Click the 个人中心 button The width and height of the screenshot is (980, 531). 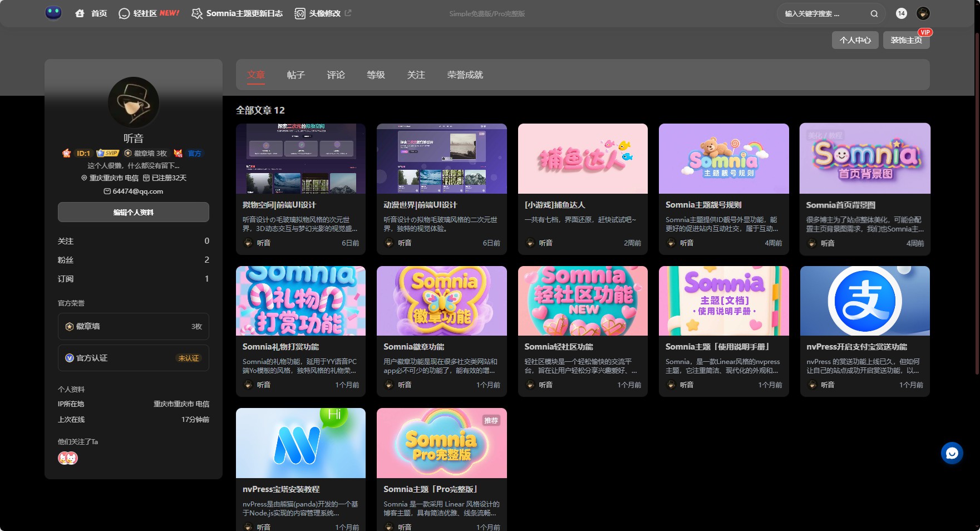[x=855, y=40]
